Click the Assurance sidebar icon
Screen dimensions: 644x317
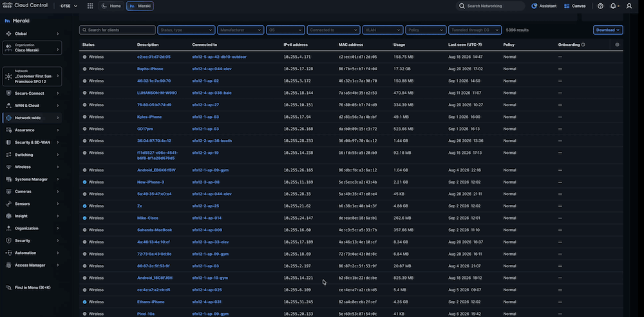[8, 130]
